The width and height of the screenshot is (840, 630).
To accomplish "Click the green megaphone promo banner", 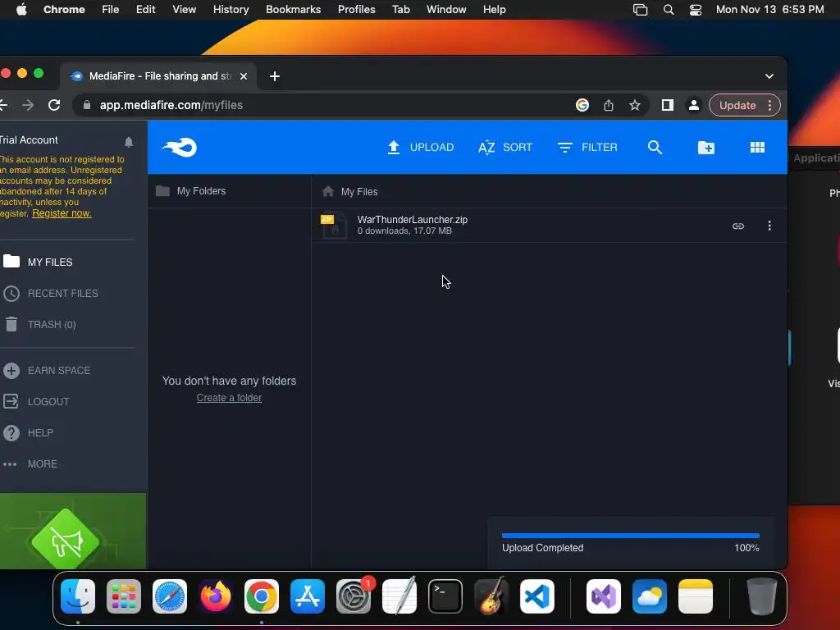I will [73, 532].
